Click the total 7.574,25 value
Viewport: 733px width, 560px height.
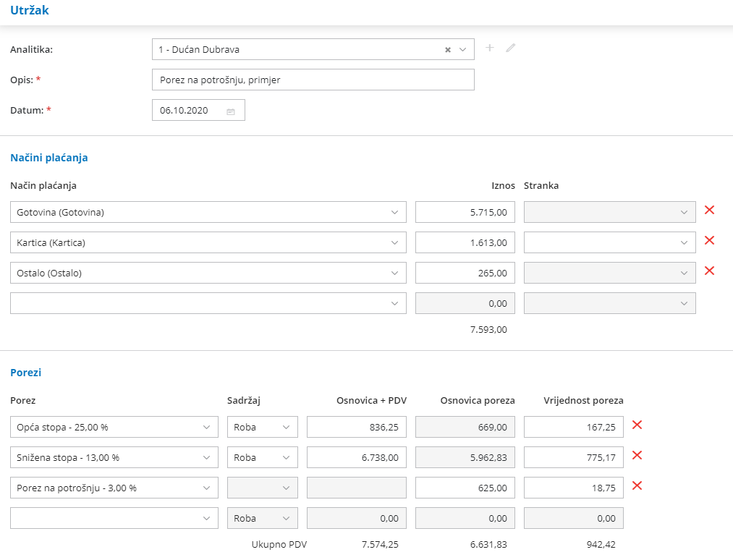pos(380,545)
